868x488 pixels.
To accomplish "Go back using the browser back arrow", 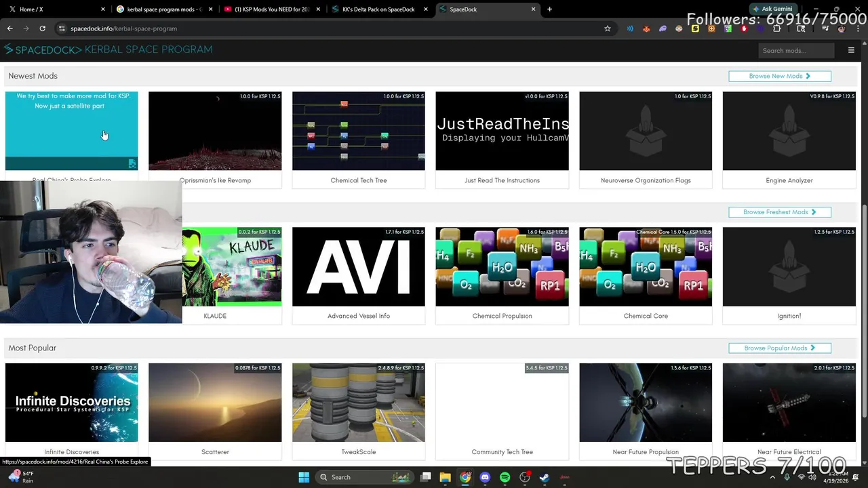I will click(x=10, y=28).
